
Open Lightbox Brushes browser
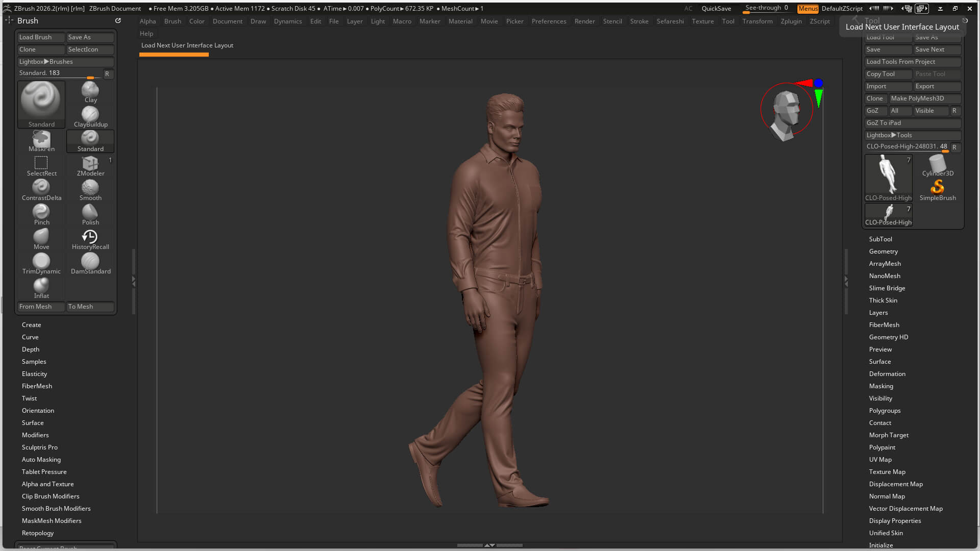66,62
